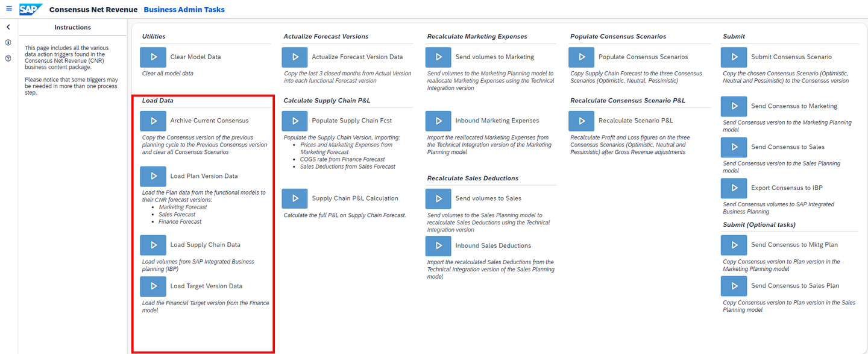Run the Load Plan Version Data play button
This screenshot has height=354, width=868.
point(153,176)
